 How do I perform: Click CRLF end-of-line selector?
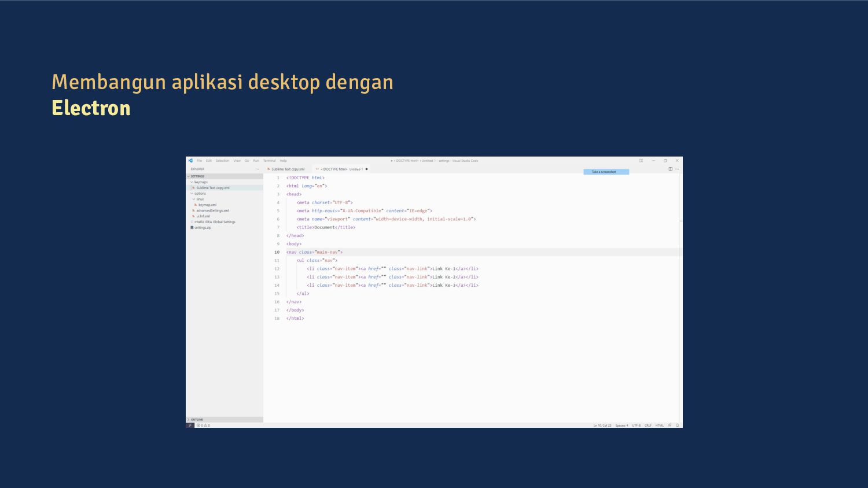[648, 426]
